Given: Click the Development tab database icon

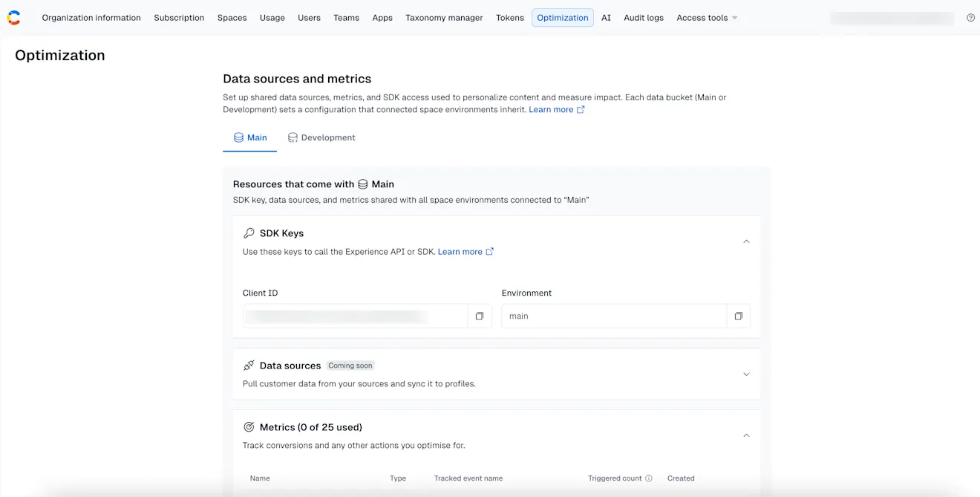Looking at the screenshot, I should click(x=293, y=137).
